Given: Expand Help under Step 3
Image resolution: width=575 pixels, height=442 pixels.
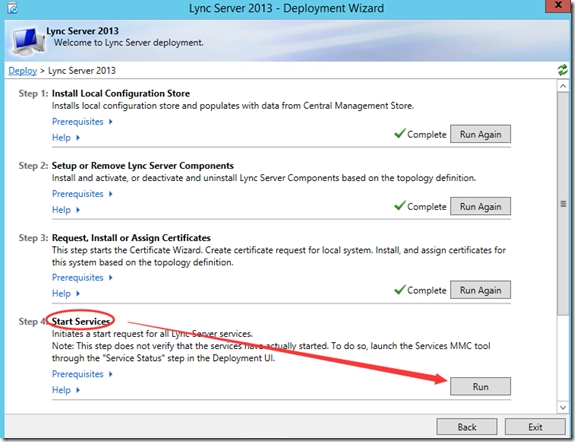Looking at the screenshot, I should click(66, 293).
